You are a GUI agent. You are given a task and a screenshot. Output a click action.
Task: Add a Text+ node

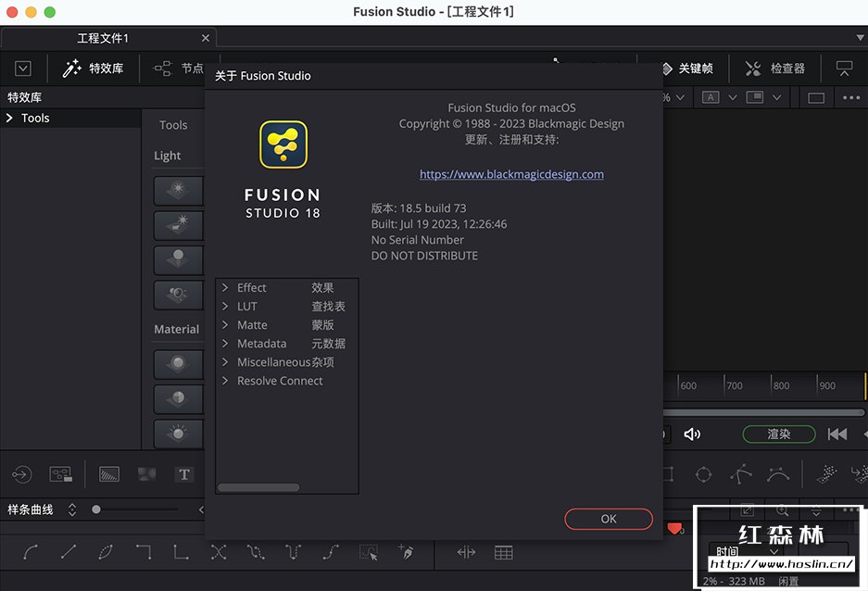(x=183, y=474)
